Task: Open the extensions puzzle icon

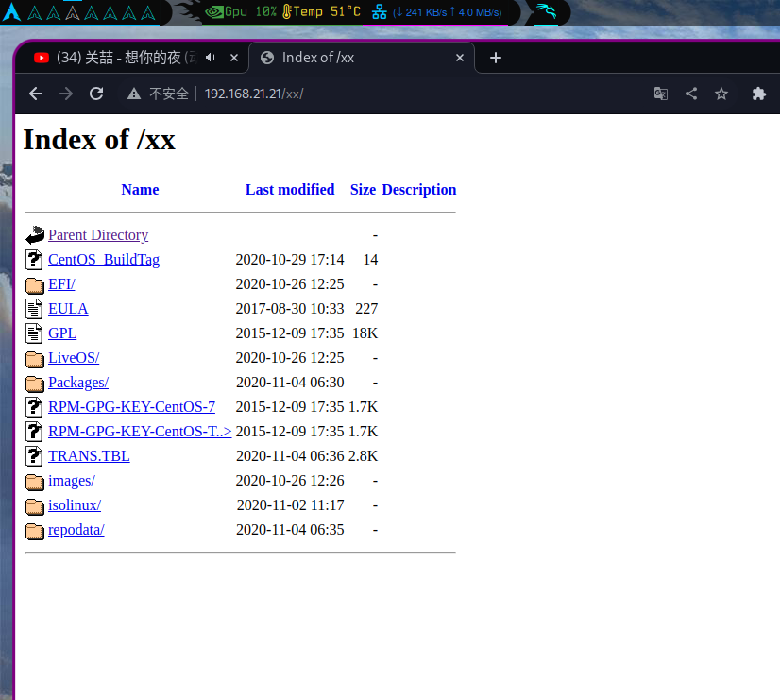Action: [758, 94]
